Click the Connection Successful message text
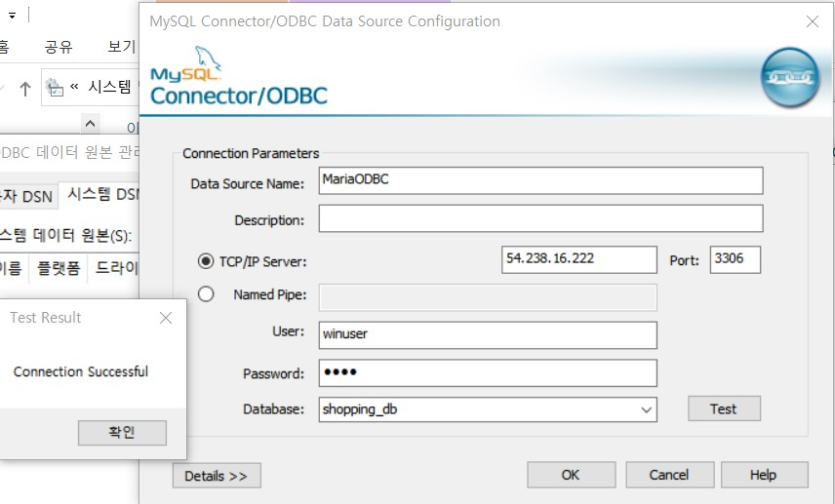This screenshot has height=504, width=835. (81, 371)
